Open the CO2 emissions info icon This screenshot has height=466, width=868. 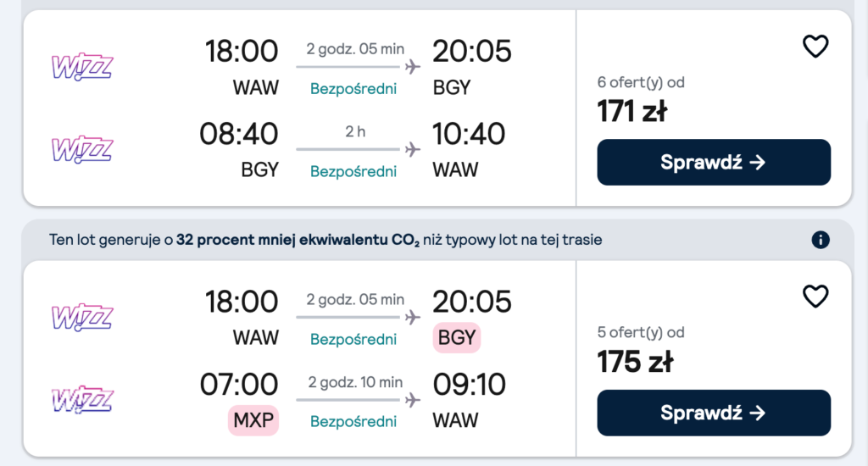[820, 240]
